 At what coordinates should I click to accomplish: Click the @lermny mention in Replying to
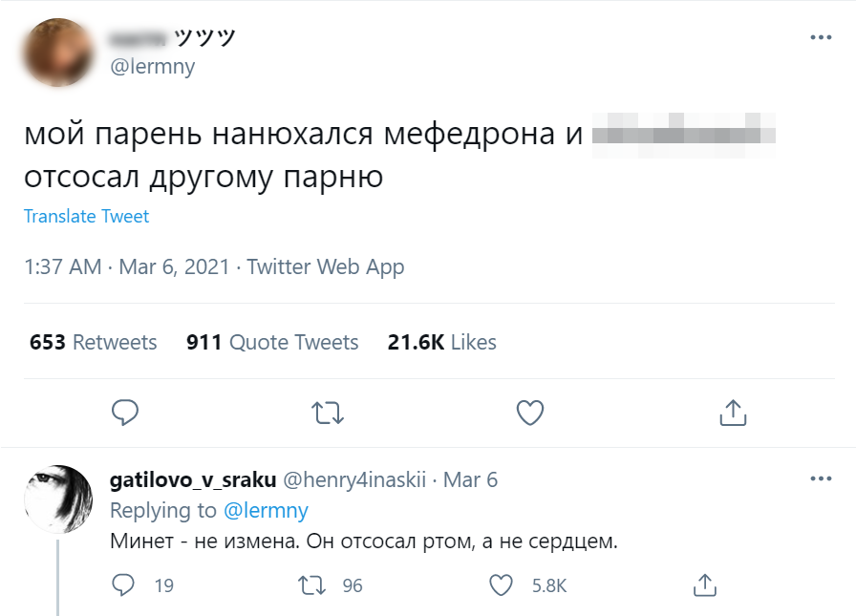pyautogui.click(x=266, y=511)
